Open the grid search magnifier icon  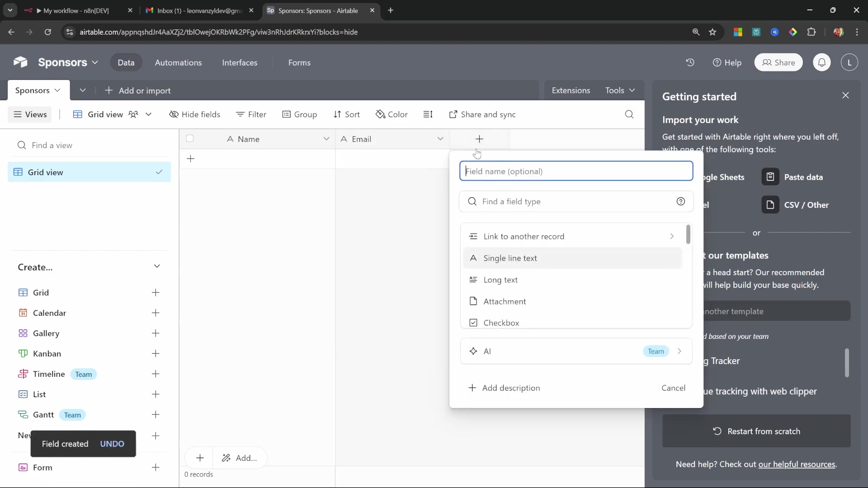(x=629, y=114)
